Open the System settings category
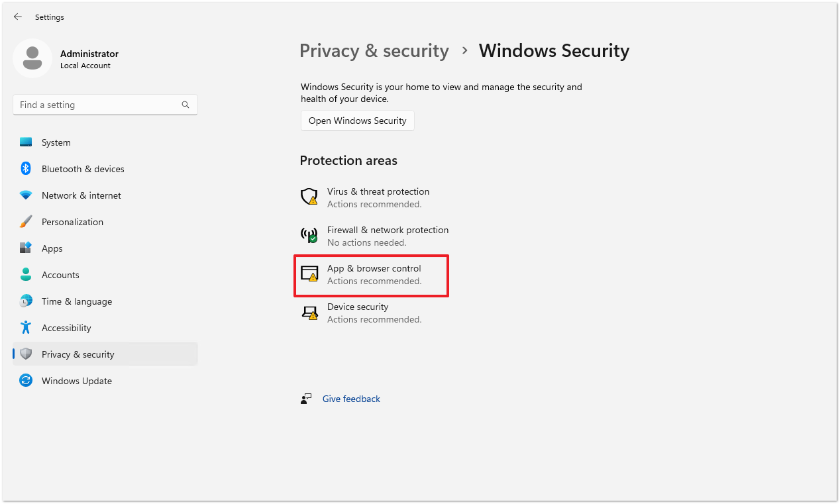Image resolution: width=840 pixels, height=504 pixels. (56, 142)
